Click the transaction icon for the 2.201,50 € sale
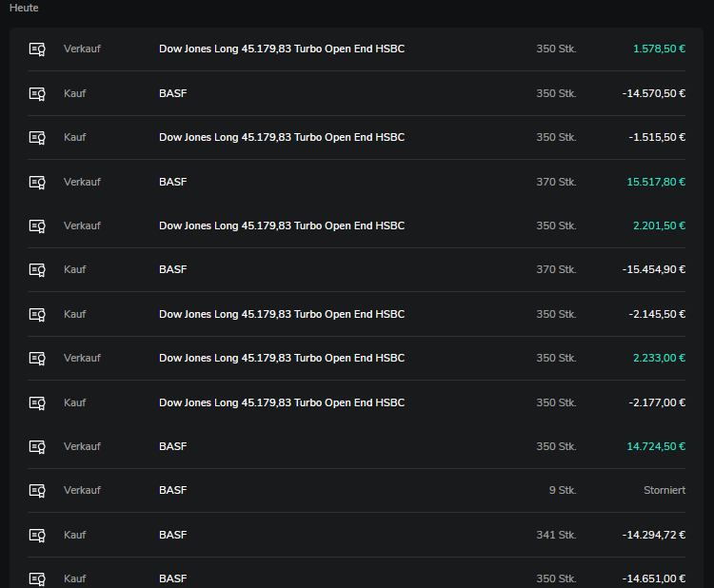 tap(37, 225)
